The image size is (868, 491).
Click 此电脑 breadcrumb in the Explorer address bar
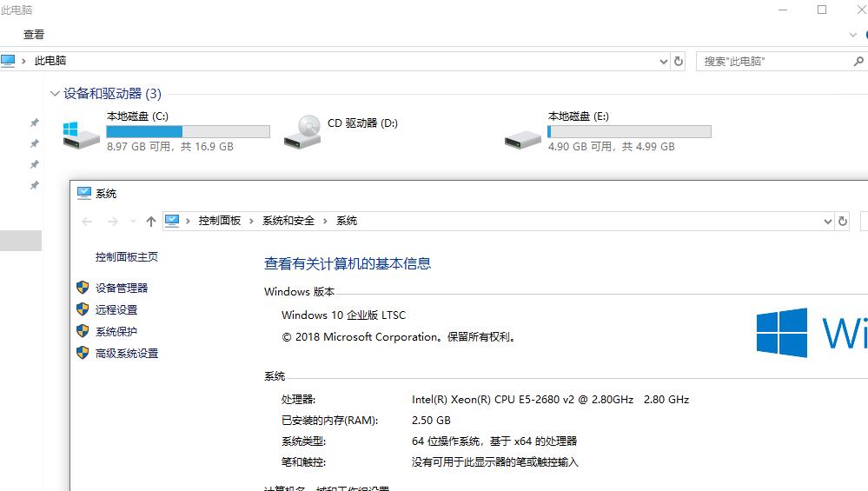point(50,61)
